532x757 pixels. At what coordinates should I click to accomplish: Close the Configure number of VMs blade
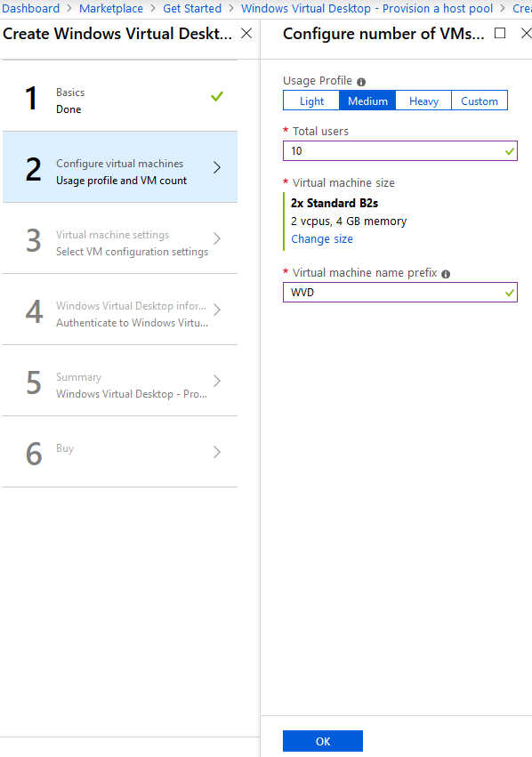[526, 33]
